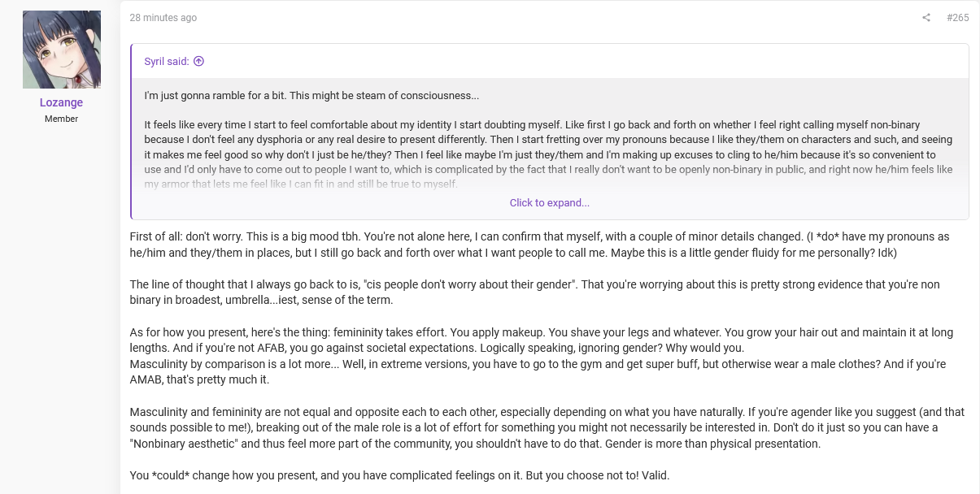The image size is (980, 494).
Task: Open the Lozange username profile link
Action: click(62, 102)
